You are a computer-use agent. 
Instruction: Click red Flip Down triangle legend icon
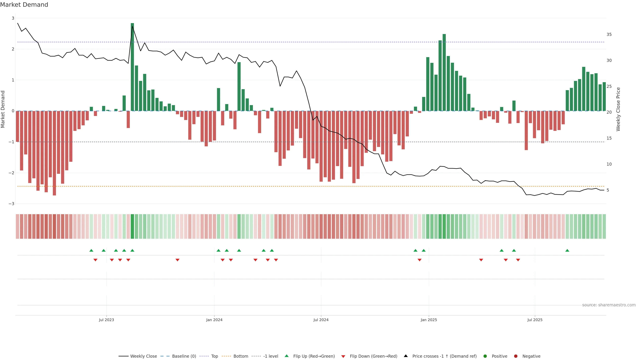[x=343, y=356]
